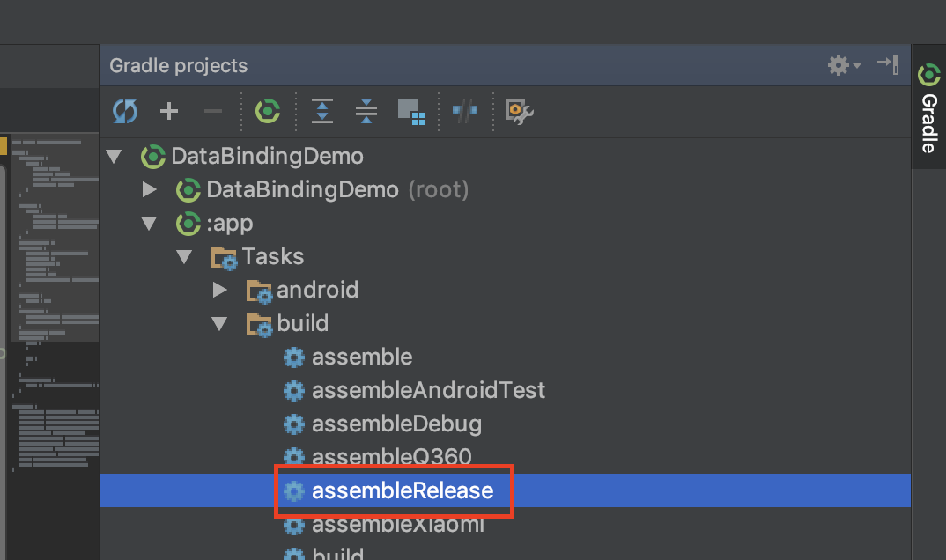The height and width of the screenshot is (560, 946).
Task: Click the detach project minus icon
Action: [x=212, y=111]
